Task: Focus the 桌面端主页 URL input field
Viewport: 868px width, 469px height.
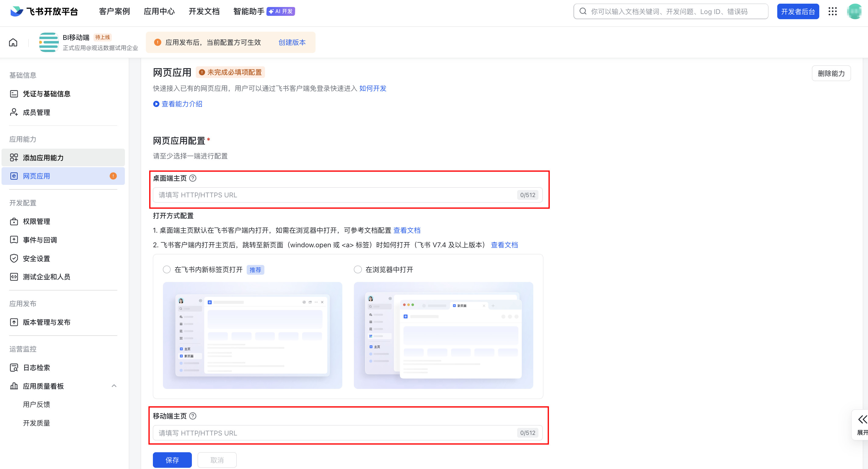Action: point(337,195)
